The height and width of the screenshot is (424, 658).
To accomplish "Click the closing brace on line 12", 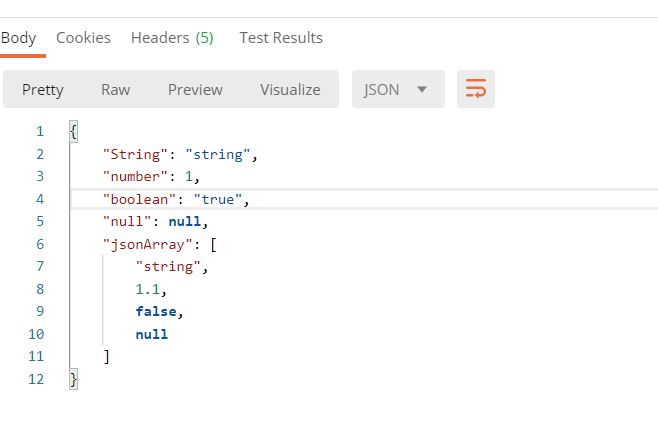I will coord(73,380).
